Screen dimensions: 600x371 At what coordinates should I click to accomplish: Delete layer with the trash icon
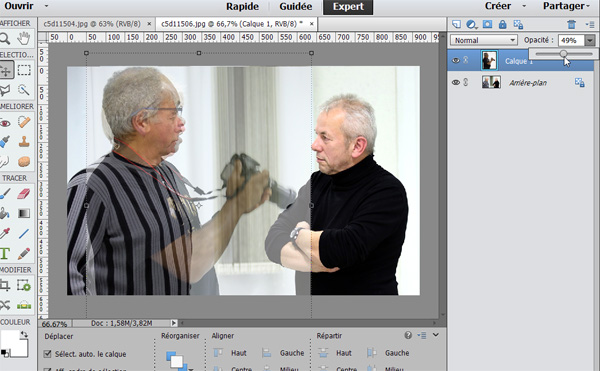tap(572, 24)
